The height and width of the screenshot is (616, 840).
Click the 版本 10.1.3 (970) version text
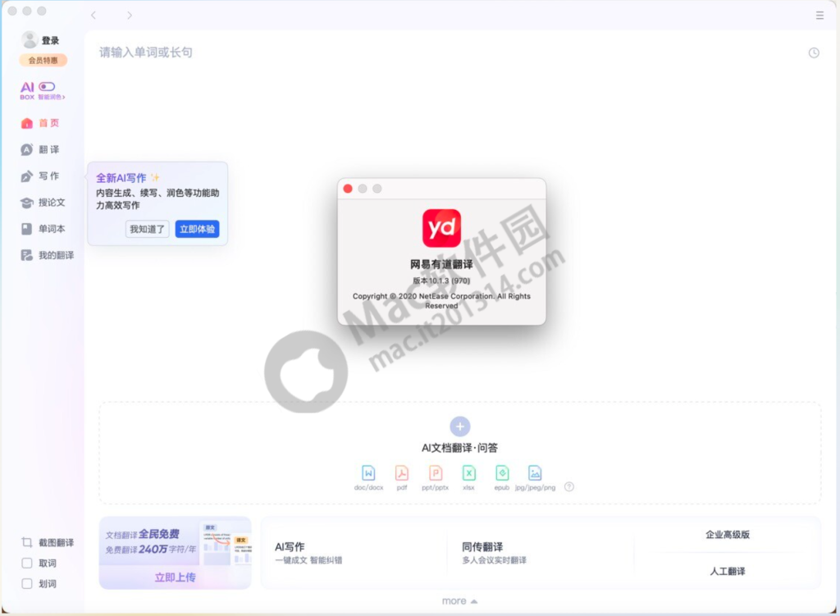point(441,281)
